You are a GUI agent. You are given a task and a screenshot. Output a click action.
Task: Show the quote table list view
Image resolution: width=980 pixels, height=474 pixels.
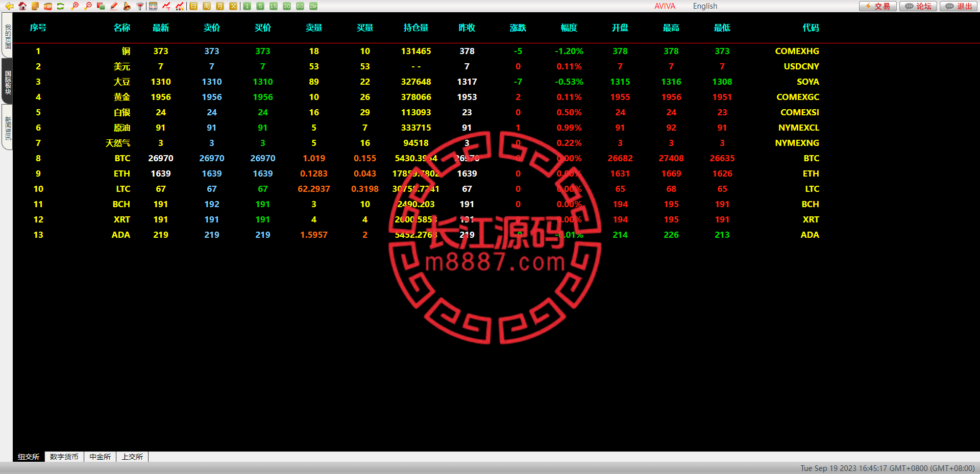pos(153,6)
